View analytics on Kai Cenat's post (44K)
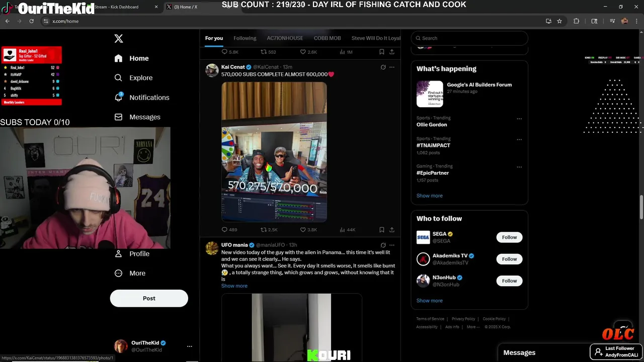The image size is (644, 362). pos(348,230)
